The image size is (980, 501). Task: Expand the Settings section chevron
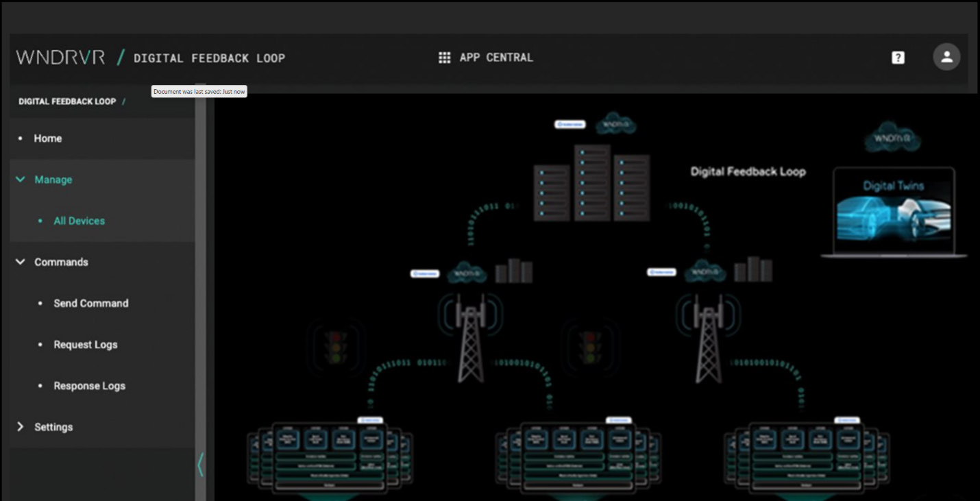pos(21,427)
